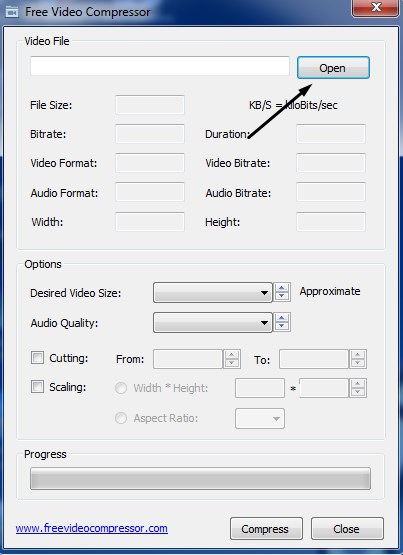This screenshot has width=403, height=555.
Task: Increment the Cutting To time spinner
Action: [358, 355]
